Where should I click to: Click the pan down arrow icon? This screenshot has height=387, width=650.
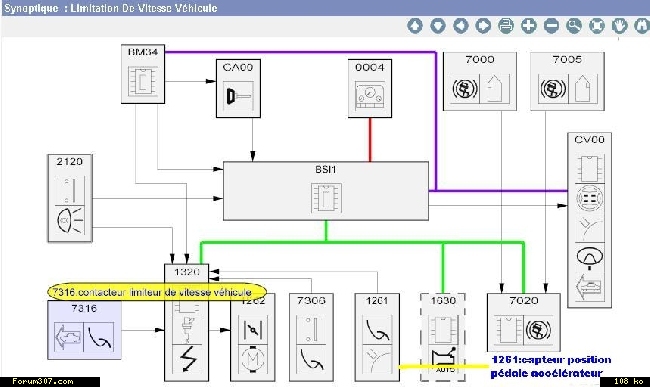click(x=438, y=26)
